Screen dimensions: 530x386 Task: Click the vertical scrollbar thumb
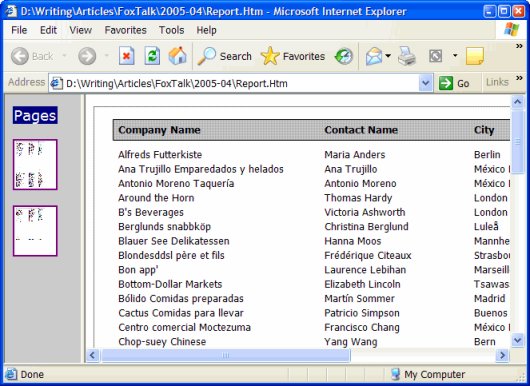517,142
